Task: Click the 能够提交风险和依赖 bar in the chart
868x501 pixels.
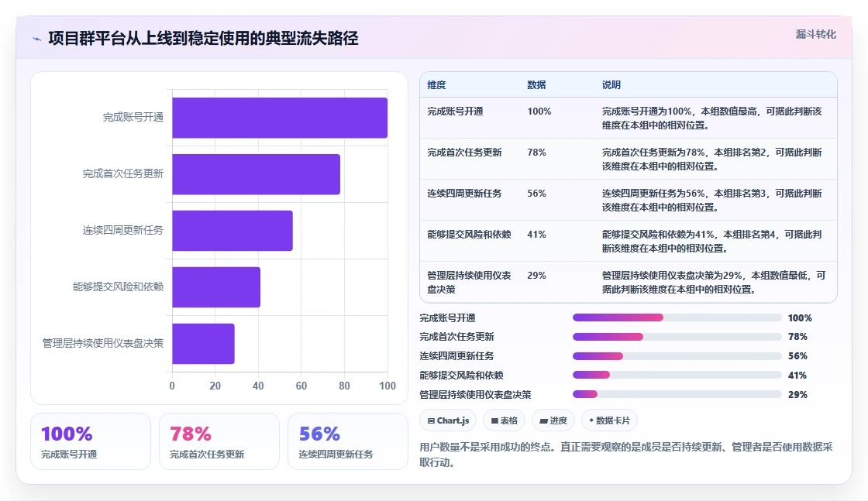Action: coord(216,287)
